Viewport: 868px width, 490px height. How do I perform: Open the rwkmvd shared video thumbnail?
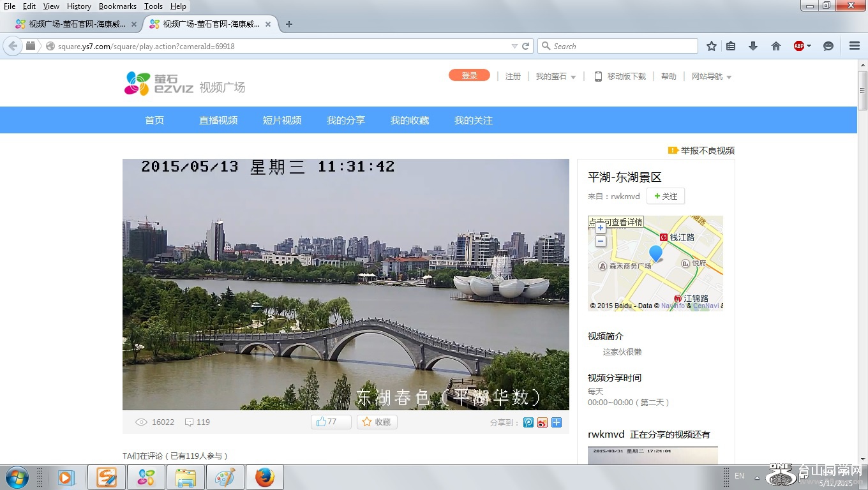pyautogui.click(x=653, y=456)
